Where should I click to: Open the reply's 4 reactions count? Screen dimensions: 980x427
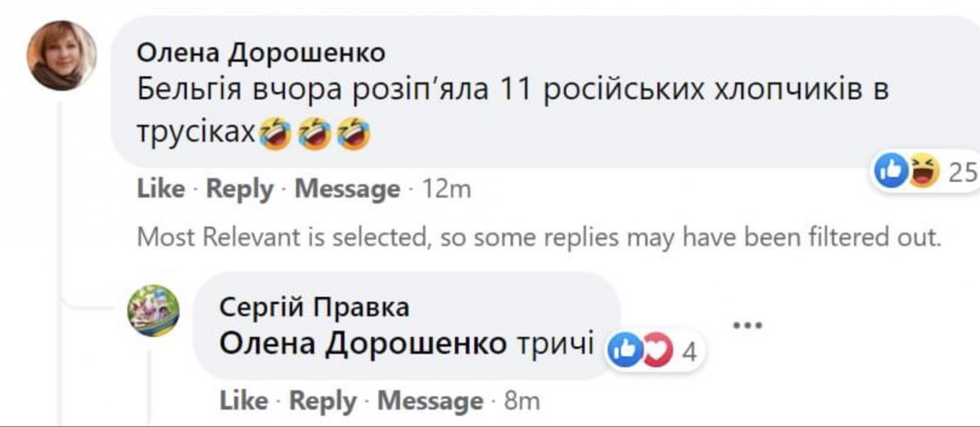[689, 352]
